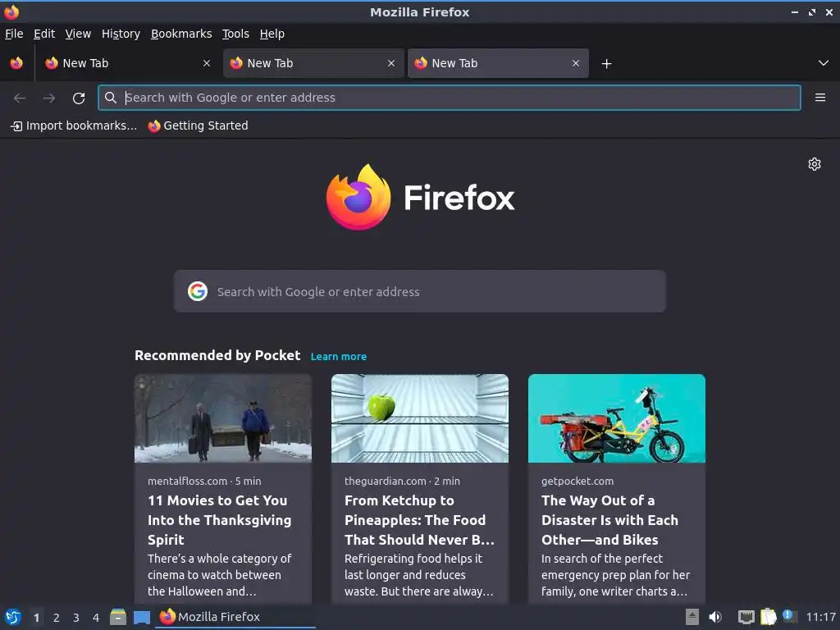This screenshot has height=630, width=840.
Task: Open a new tab with plus button
Action: pyautogui.click(x=606, y=64)
